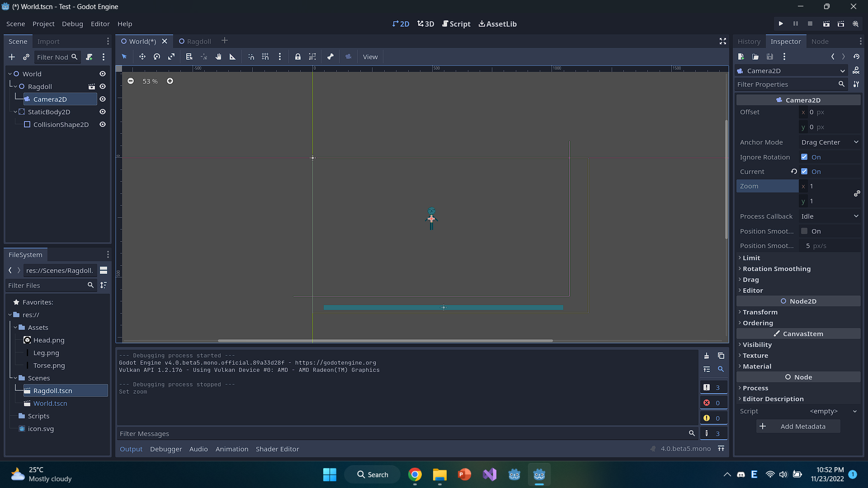Open Windows taskbar Search box

[x=372, y=474]
